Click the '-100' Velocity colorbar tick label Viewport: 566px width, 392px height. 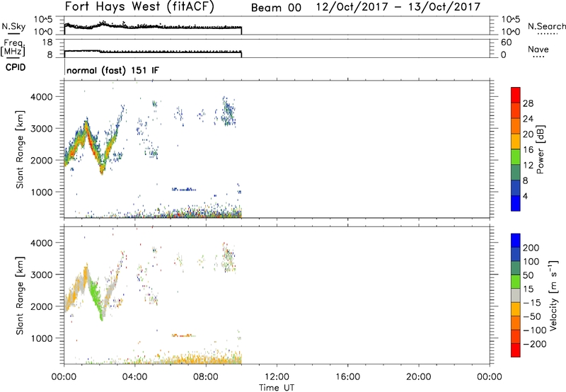(534, 330)
